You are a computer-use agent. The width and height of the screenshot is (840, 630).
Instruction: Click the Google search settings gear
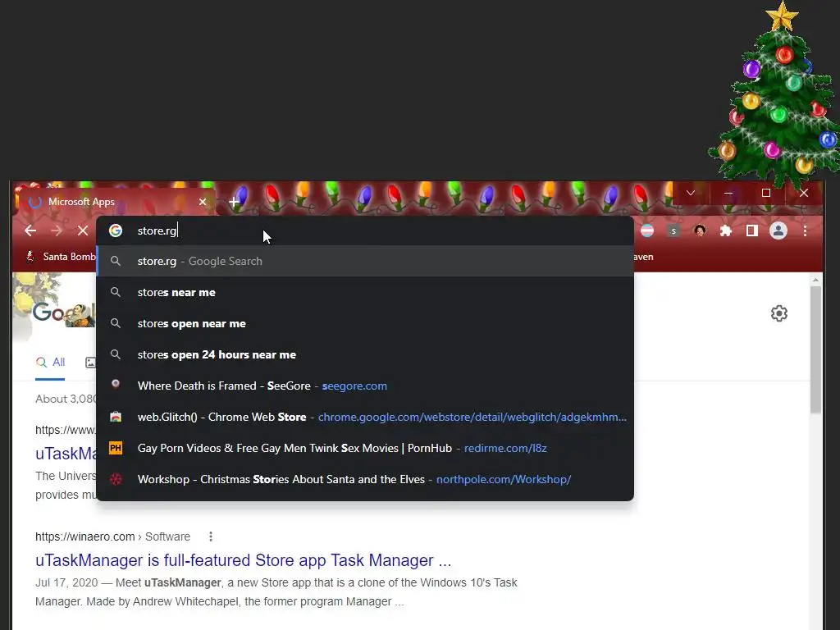779,313
